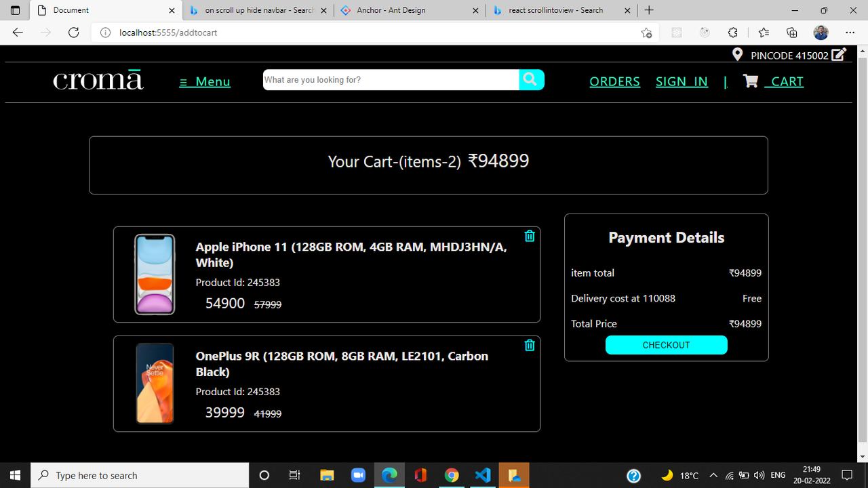Switch to react scrollintoview search tab
868x488 pixels.
coord(562,10)
